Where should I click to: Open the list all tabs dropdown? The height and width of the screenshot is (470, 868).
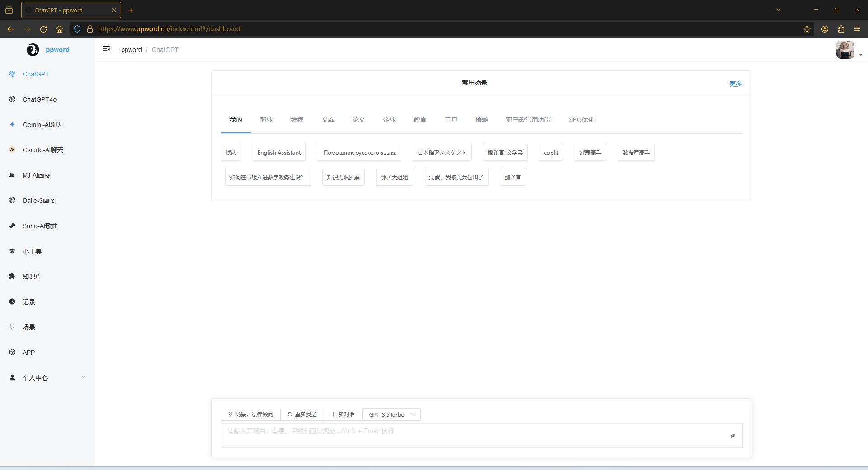click(778, 10)
